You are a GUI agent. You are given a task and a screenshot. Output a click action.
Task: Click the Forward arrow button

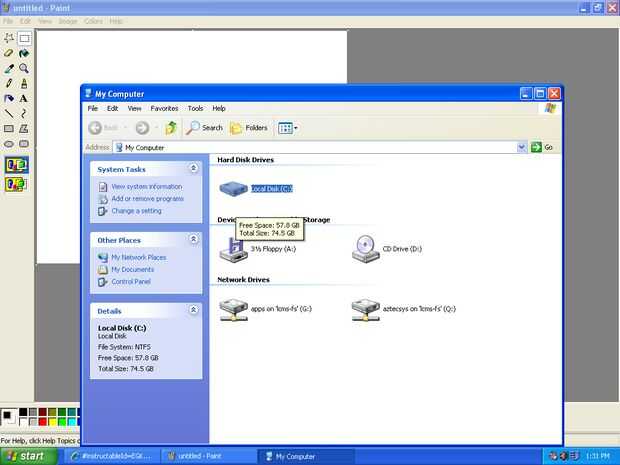click(142, 128)
